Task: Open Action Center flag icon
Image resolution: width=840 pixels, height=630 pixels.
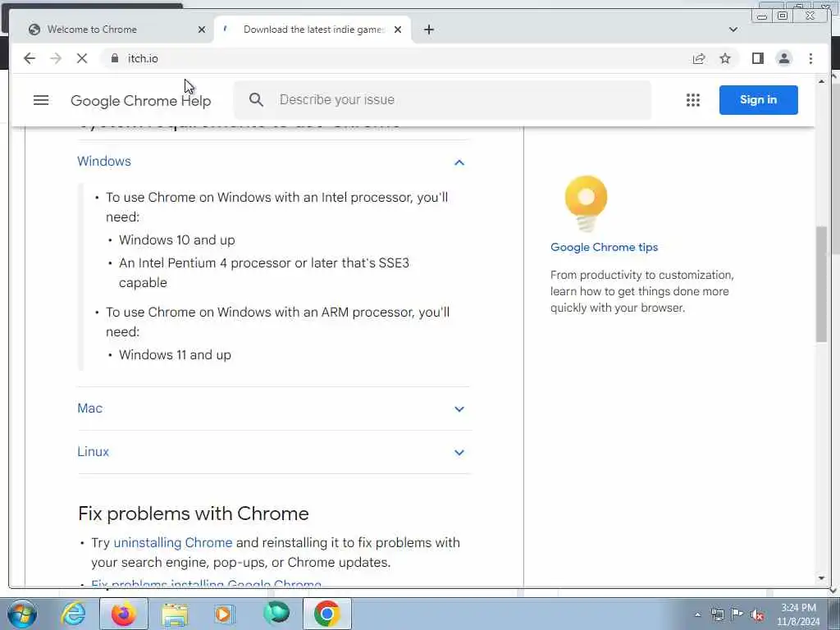Action: tap(737, 614)
